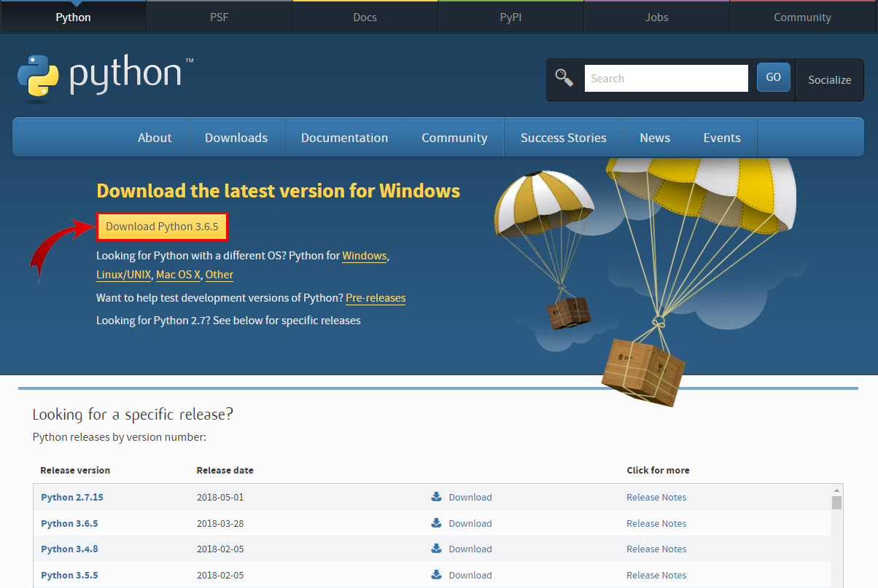Open the Community navigation menu item
Viewport: 878px width, 588px height.
pyautogui.click(x=454, y=138)
